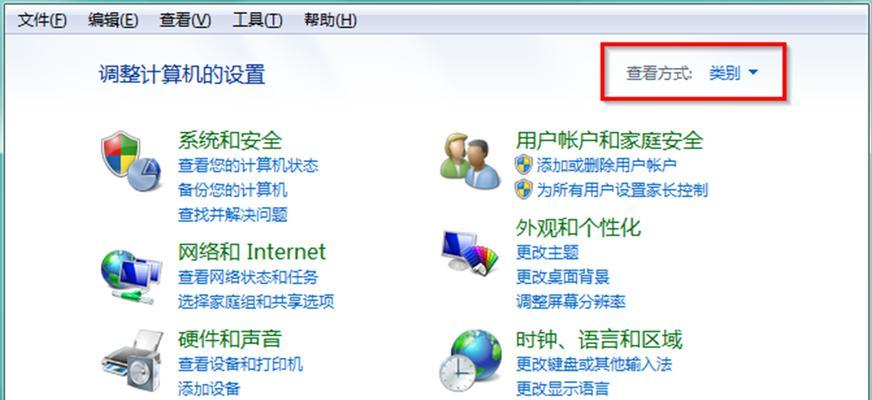Open the 文件(F) menu
This screenshot has height=400, width=872.
pos(42,21)
